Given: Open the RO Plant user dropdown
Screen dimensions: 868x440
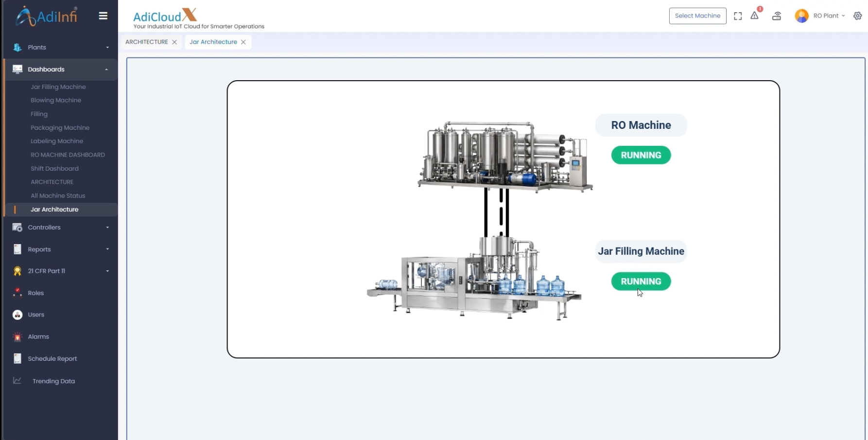Looking at the screenshot, I should pyautogui.click(x=829, y=16).
